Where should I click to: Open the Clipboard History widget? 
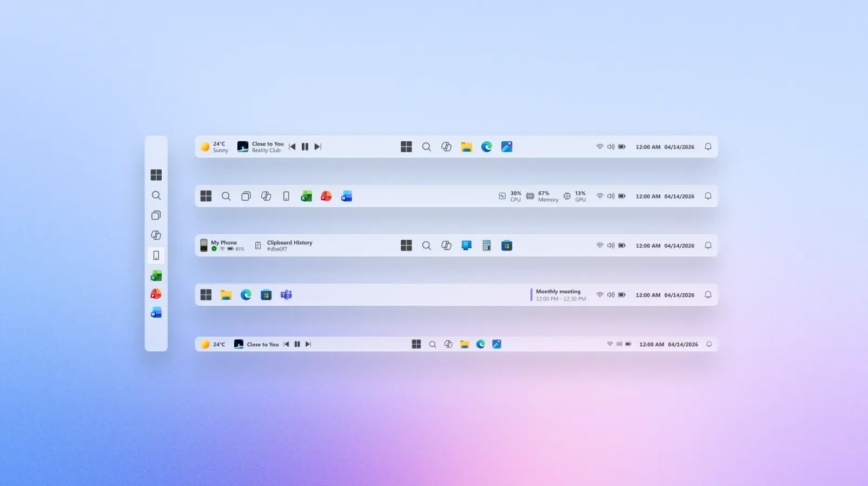(x=283, y=246)
